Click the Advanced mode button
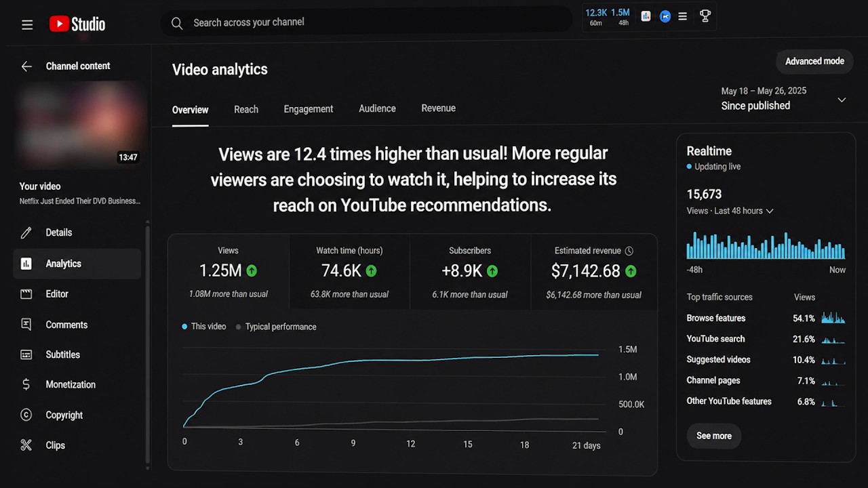Image resolution: width=868 pixels, height=488 pixels. 814,61
